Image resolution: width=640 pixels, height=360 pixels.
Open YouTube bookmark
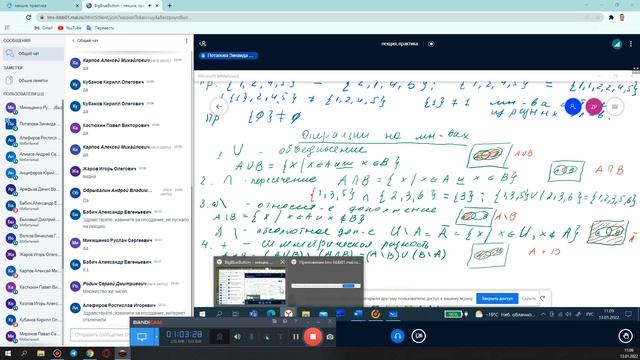(x=70, y=28)
